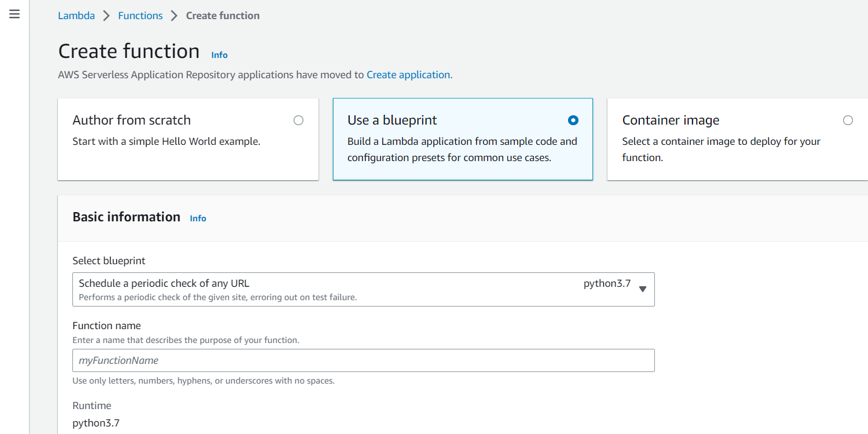
Task: Click chevron between Lambda and Functions
Action: [x=107, y=16]
